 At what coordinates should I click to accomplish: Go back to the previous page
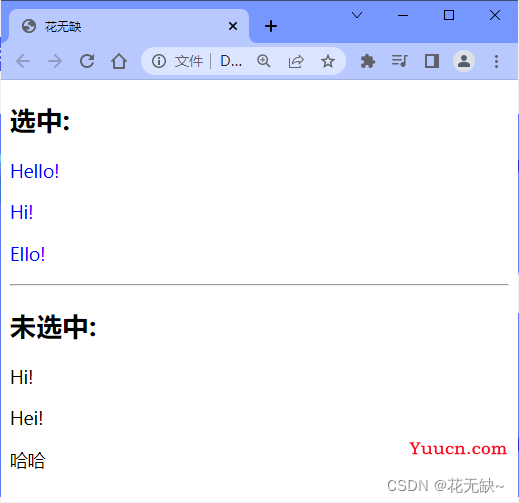point(23,61)
